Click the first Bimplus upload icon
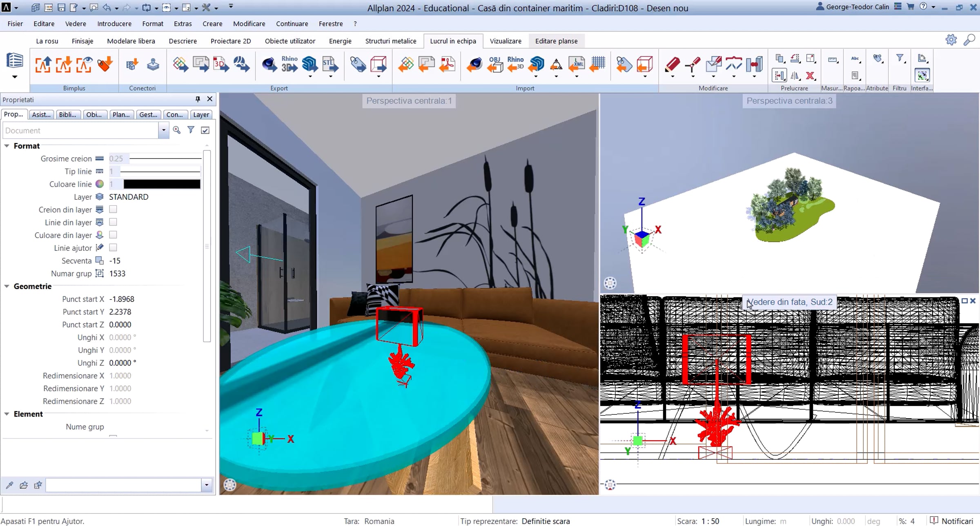Screen dimensions: 980x526 pyautogui.click(x=43, y=64)
